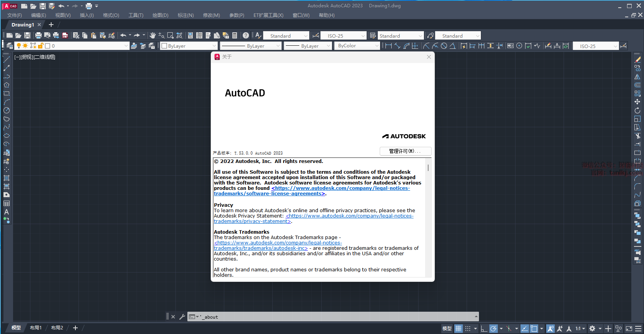The height and width of the screenshot is (334, 644).
Task: Open the Autodesk trademarks link
Action: (278, 246)
